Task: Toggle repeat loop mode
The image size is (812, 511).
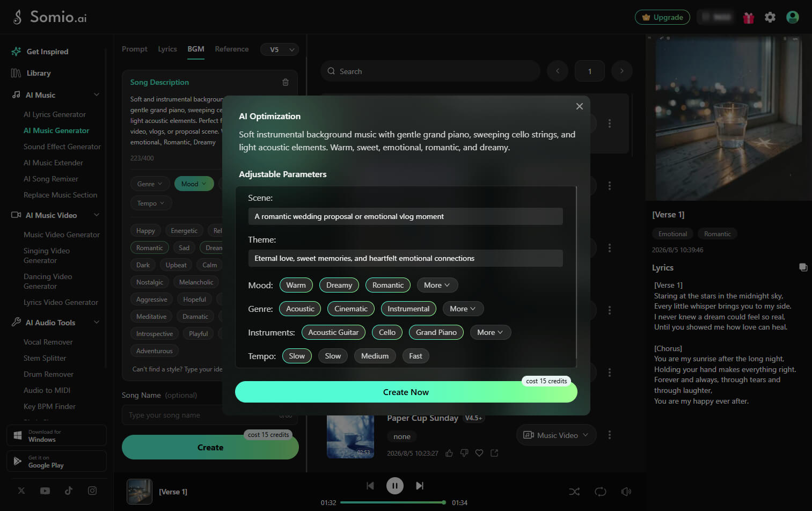Action: tap(601, 492)
